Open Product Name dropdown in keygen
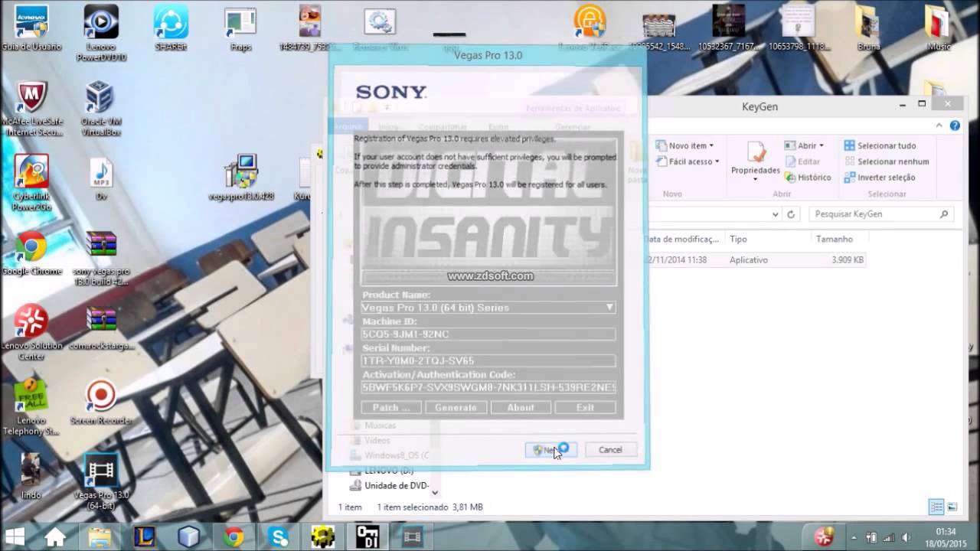This screenshot has width=980, height=551. [609, 308]
